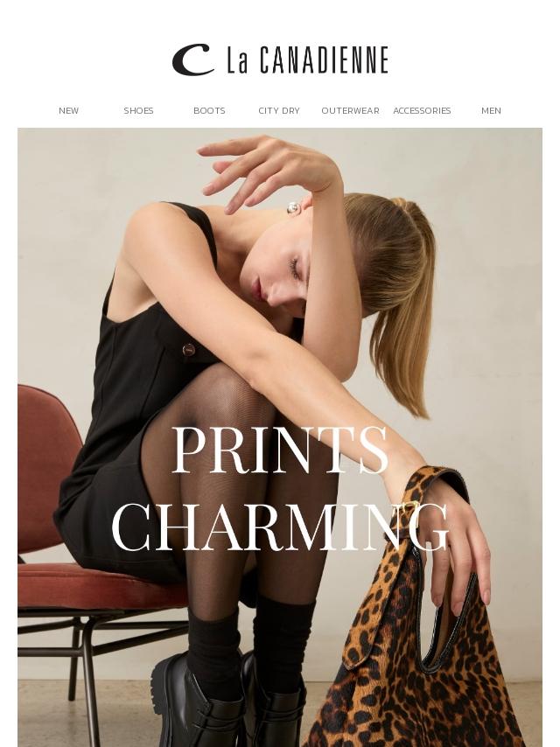This screenshot has height=747, width=560.
Task: Open the CITY DRY collection
Action: [279, 110]
